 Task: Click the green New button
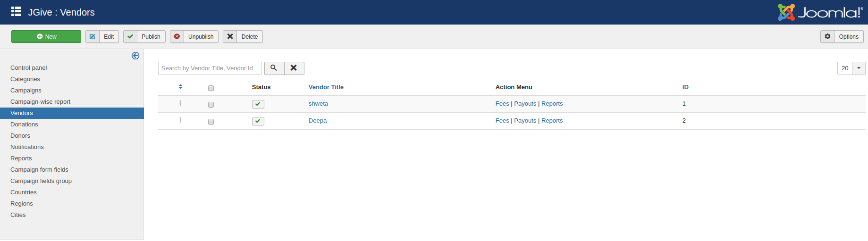click(x=46, y=36)
